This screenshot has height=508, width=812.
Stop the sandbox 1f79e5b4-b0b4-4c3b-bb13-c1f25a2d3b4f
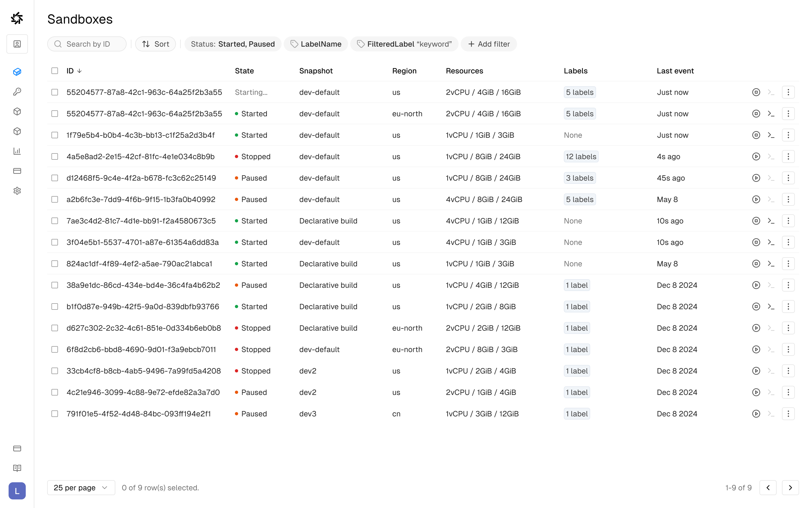coord(756,135)
